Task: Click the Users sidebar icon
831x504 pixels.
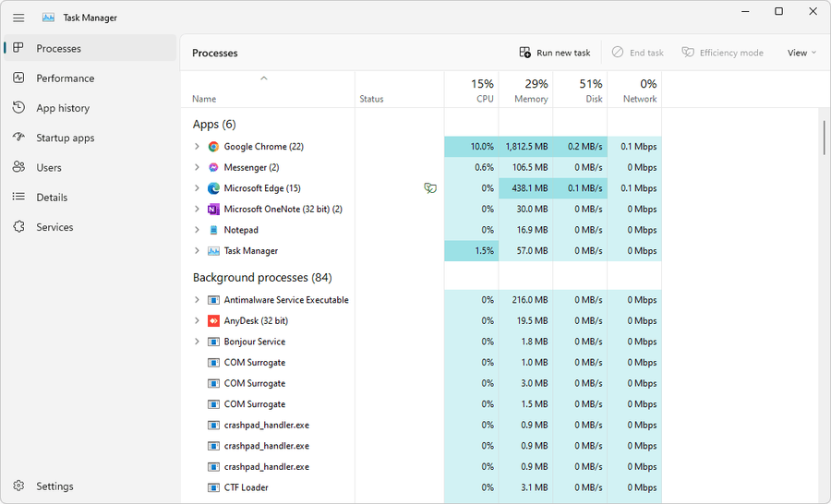Action: pos(18,167)
